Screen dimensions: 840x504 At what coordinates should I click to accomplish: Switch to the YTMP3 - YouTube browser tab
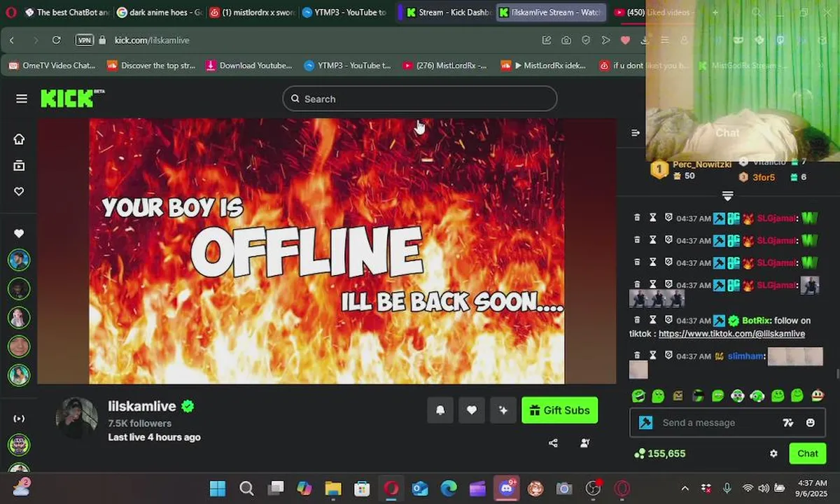click(x=344, y=12)
